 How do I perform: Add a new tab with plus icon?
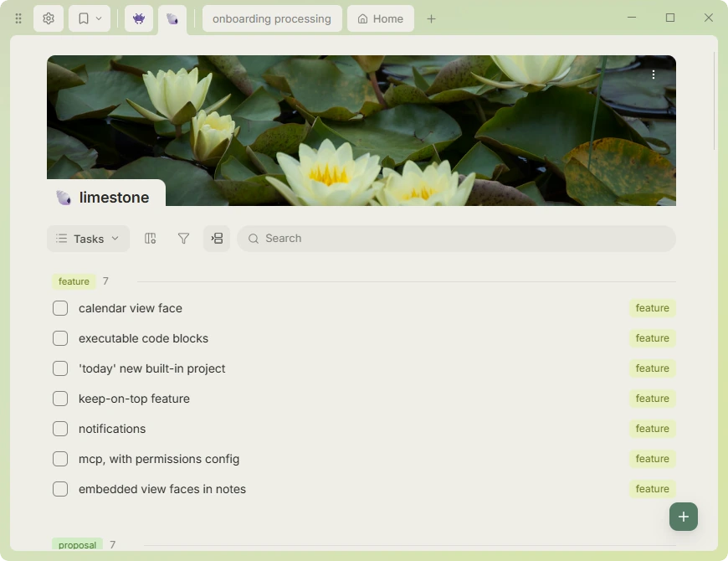tap(431, 18)
